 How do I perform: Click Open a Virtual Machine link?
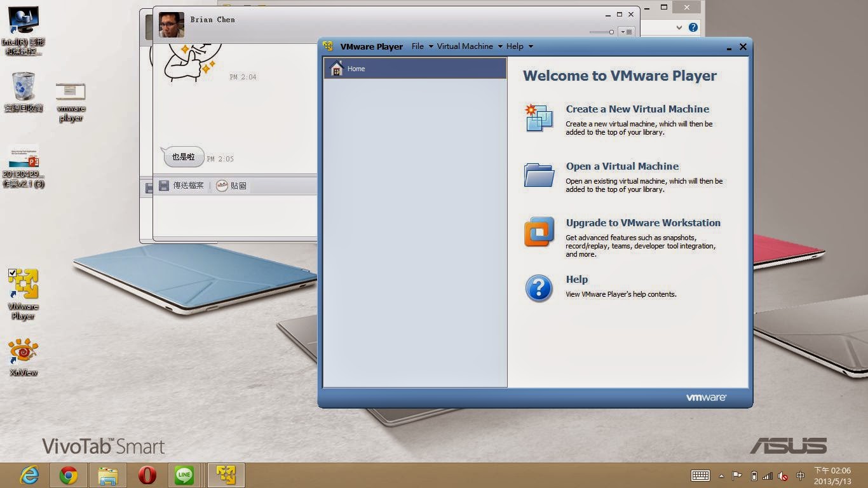[622, 166]
